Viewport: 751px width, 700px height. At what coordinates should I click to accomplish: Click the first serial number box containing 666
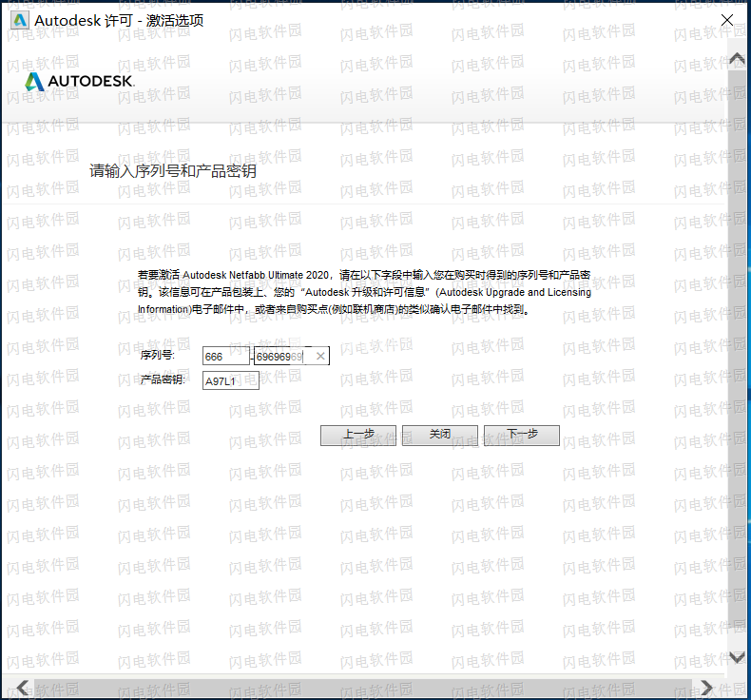point(225,356)
